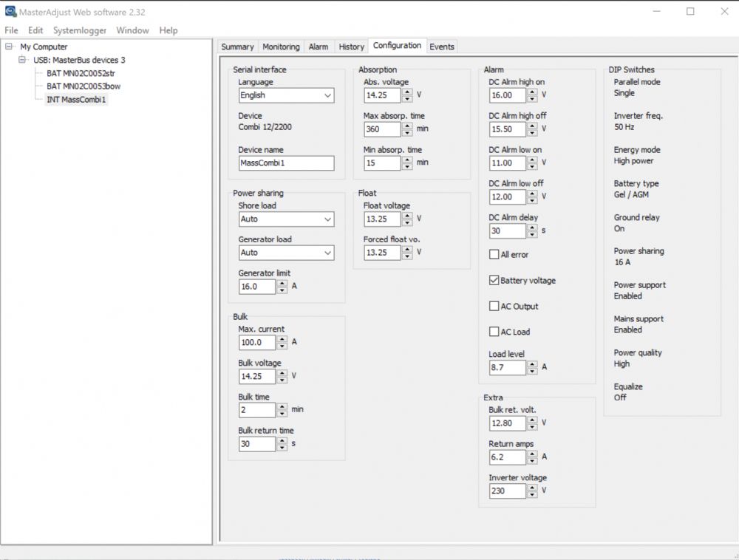Increase Abs. voltage with up spinner arrow
This screenshot has width=739, height=560.
point(407,92)
